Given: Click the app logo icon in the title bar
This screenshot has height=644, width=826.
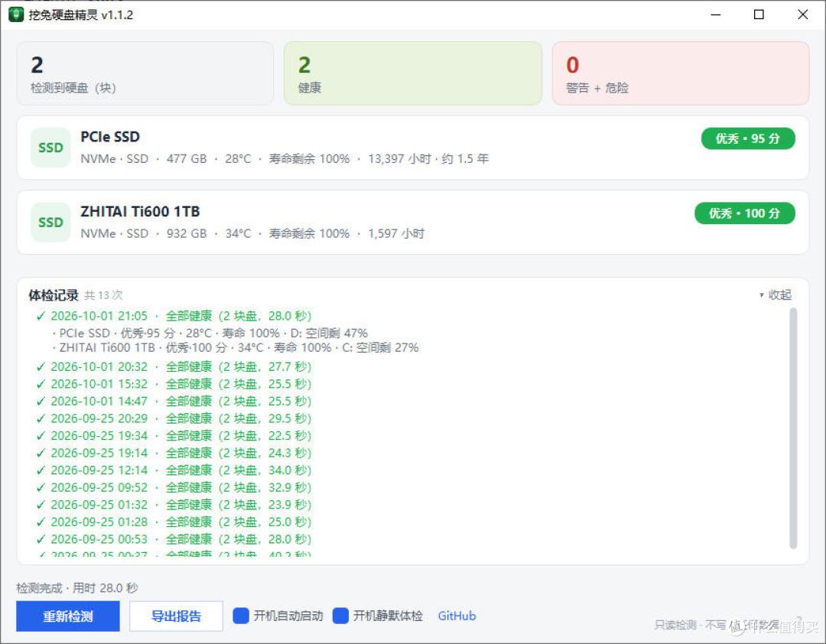Looking at the screenshot, I should 16,15.
